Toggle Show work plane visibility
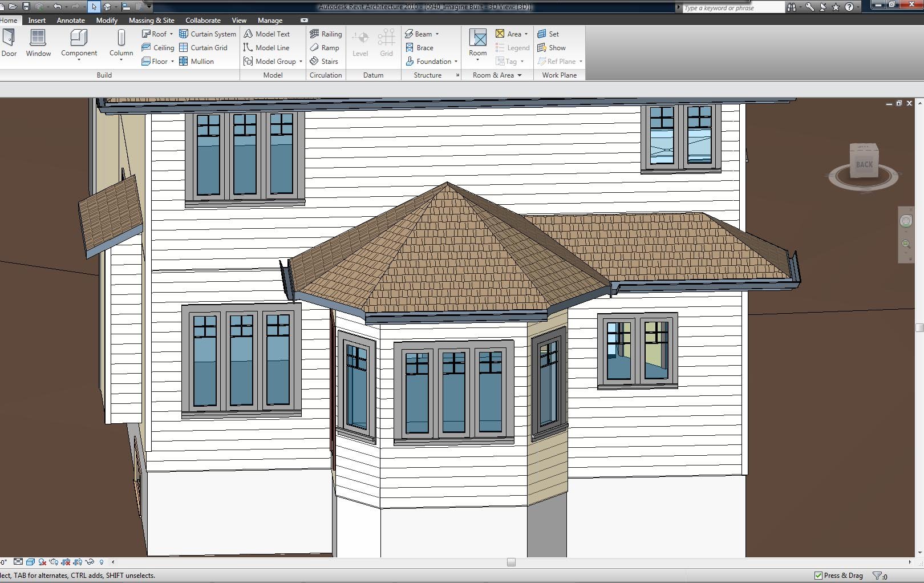 [x=552, y=48]
